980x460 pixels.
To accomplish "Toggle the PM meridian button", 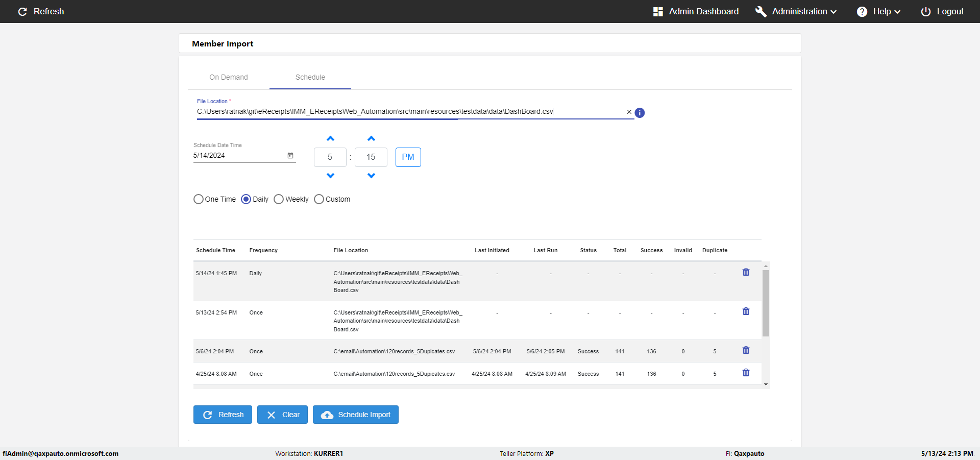I will tap(408, 157).
